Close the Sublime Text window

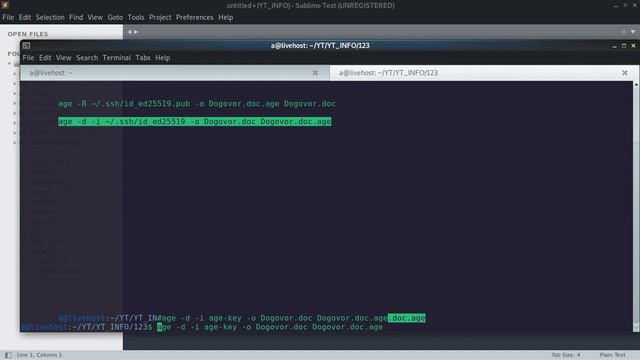pos(635,5)
